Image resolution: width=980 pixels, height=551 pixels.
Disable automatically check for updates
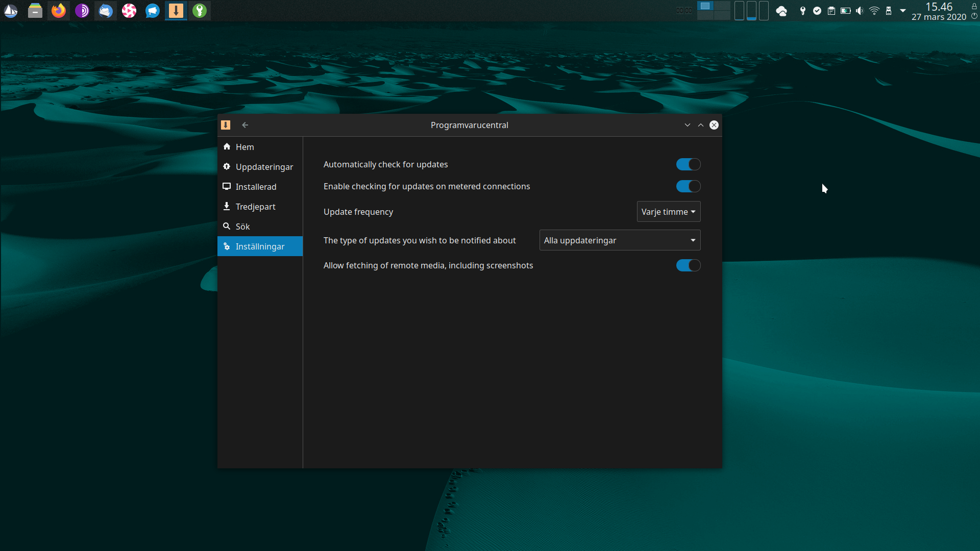688,164
